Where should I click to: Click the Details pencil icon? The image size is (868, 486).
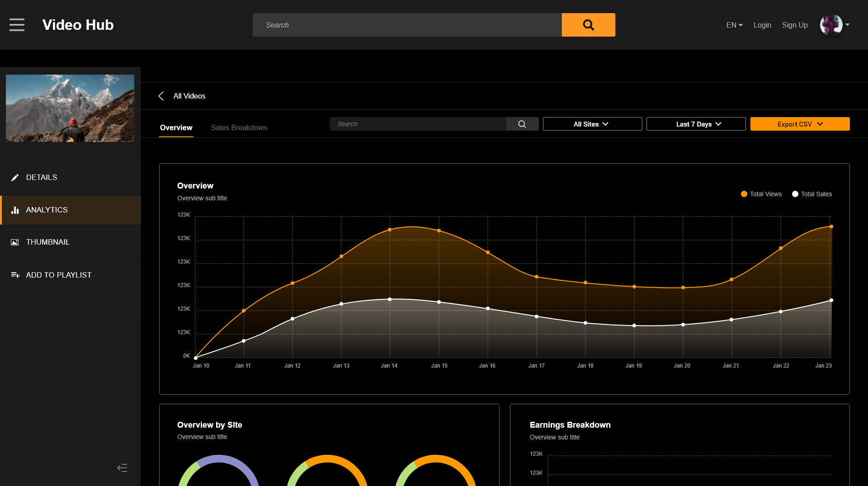coord(15,177)
